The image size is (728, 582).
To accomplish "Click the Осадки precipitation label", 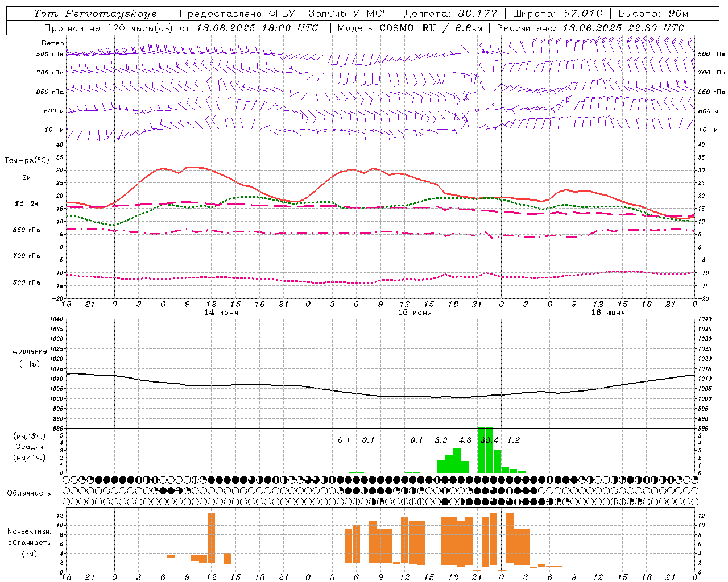I will click(30, 447).
